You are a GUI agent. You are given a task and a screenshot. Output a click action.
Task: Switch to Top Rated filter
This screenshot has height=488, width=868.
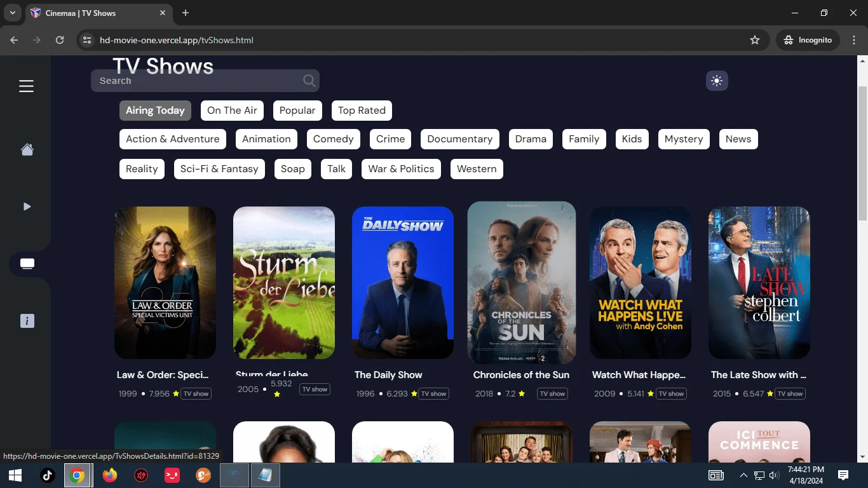pyautogui.click(x=362, y=111)
